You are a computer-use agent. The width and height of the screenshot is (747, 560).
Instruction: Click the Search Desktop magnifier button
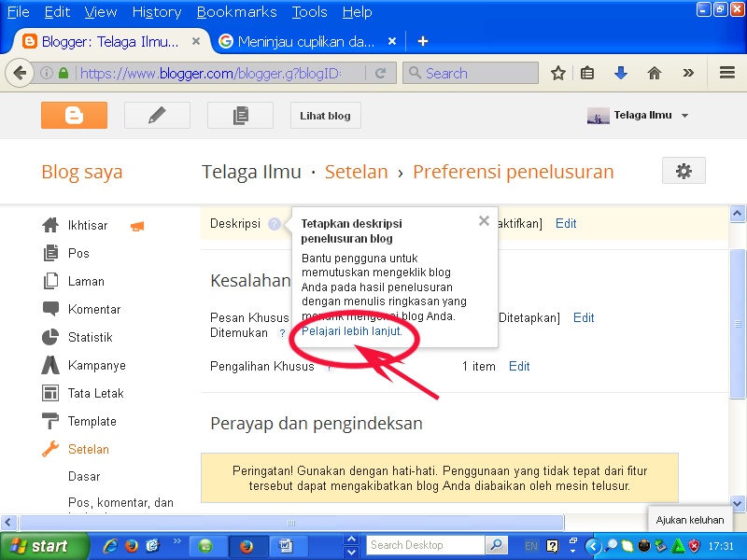point(496,545)
